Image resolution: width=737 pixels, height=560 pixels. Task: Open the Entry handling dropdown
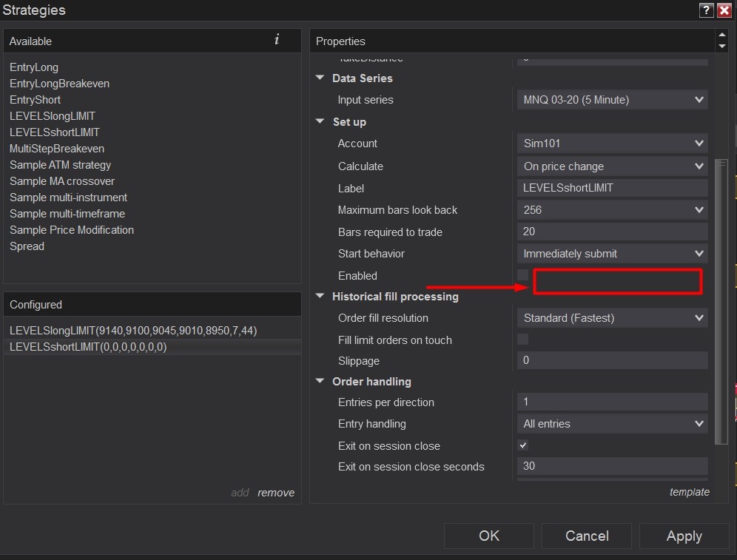pos(613,424)
